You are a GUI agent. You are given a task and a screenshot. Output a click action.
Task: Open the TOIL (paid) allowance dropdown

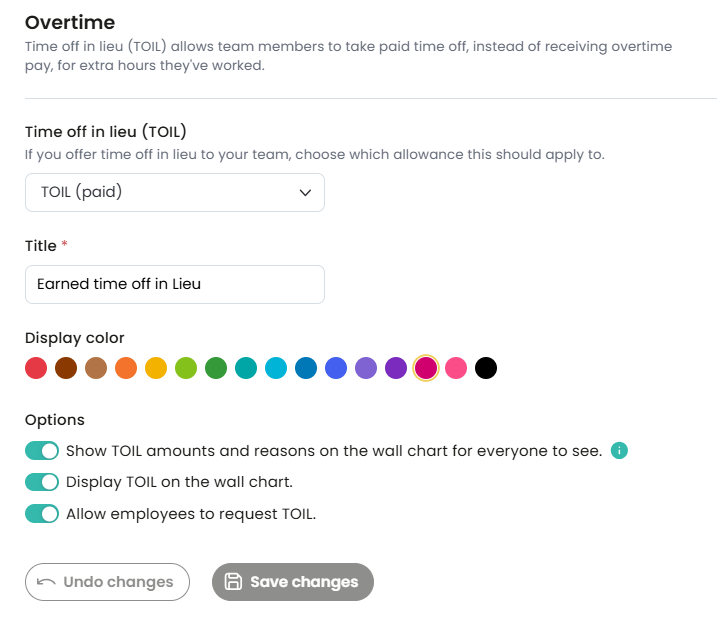[175, 193]
